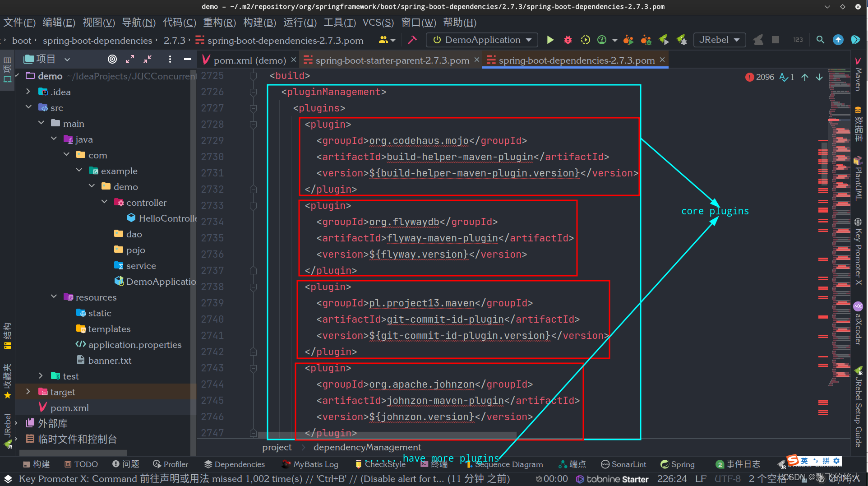Image resolution: width=868 pixels, height=486 pixels.
Task: Fold the pluginManagement block at line 2726
Action: tap(253, 92)
